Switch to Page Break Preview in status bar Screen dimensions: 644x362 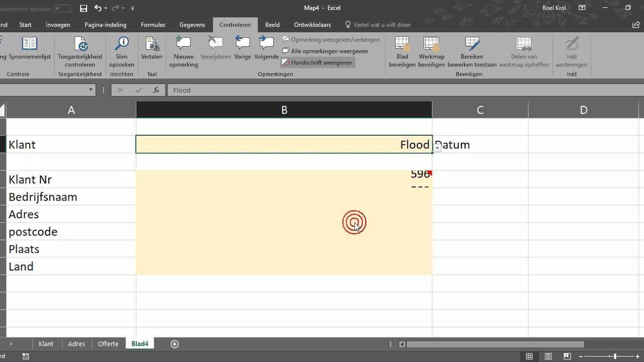568,356
